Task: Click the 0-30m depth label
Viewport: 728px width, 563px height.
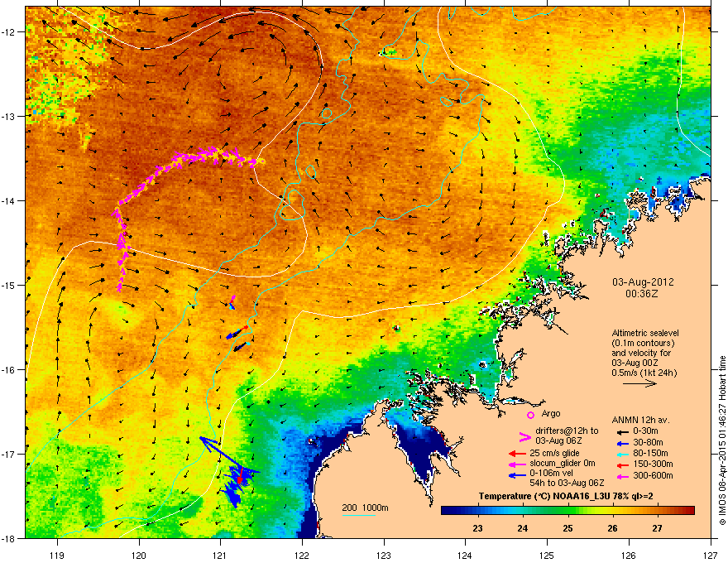Action: 645,431
